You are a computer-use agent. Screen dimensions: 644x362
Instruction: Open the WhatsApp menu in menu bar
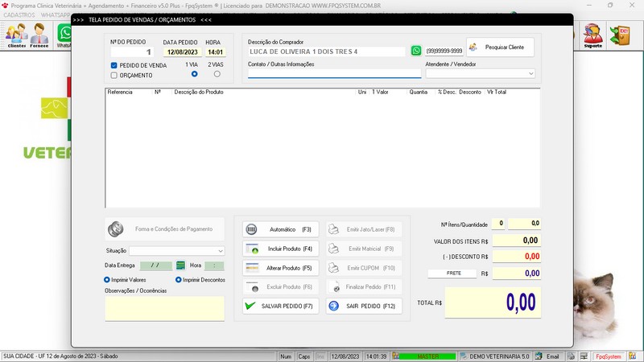[56, 14]
